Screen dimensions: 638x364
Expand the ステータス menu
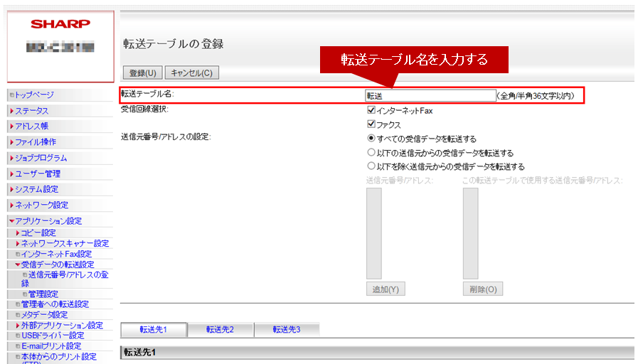point(32,111)
